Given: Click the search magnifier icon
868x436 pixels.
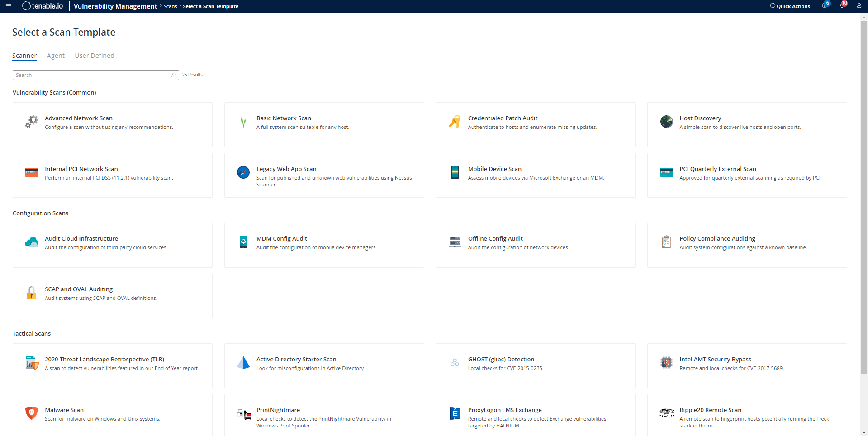Looking at the screenshot, I should tap(173, 75).
